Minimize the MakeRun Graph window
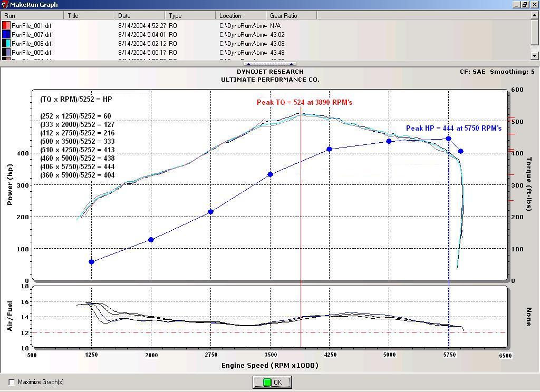The width and height of the screenshot is (540, 392). point(516,5)
